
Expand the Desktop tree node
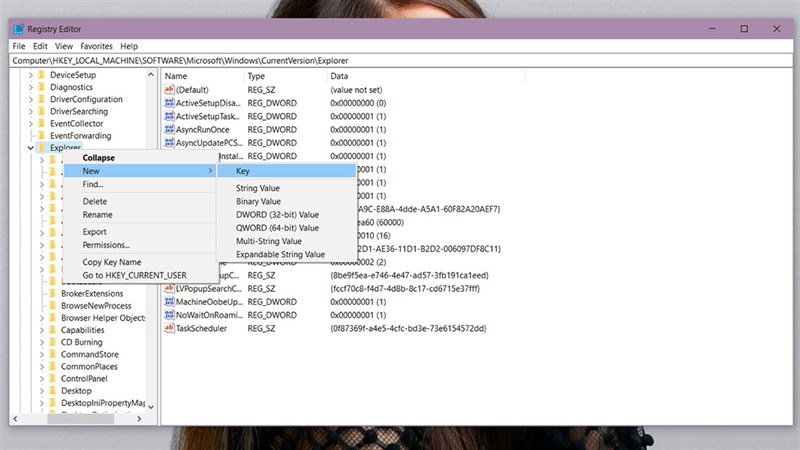tap(42, 391)
